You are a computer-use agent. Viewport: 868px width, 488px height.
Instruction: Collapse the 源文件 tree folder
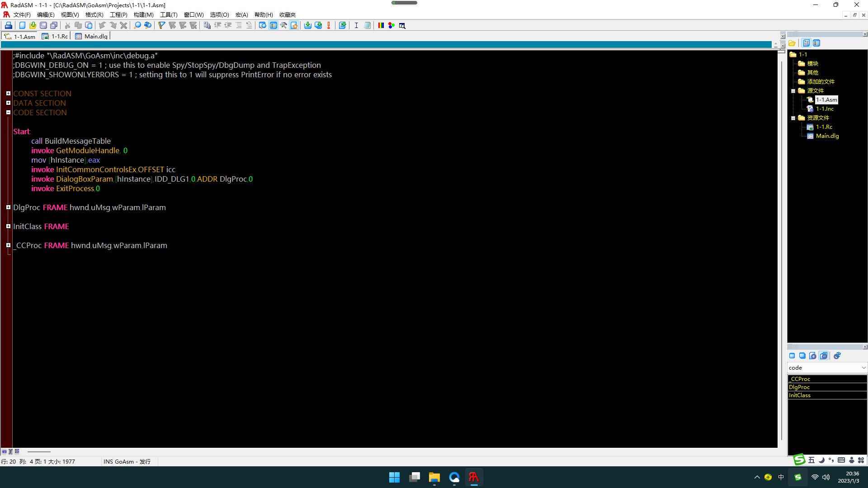pos(793,91)
